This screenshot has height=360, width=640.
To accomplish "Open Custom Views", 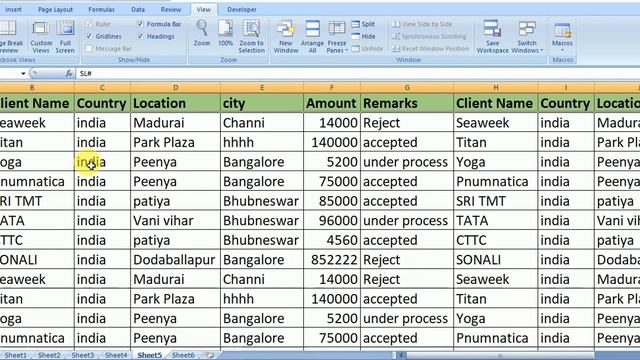I will click(x=41, y=37).
